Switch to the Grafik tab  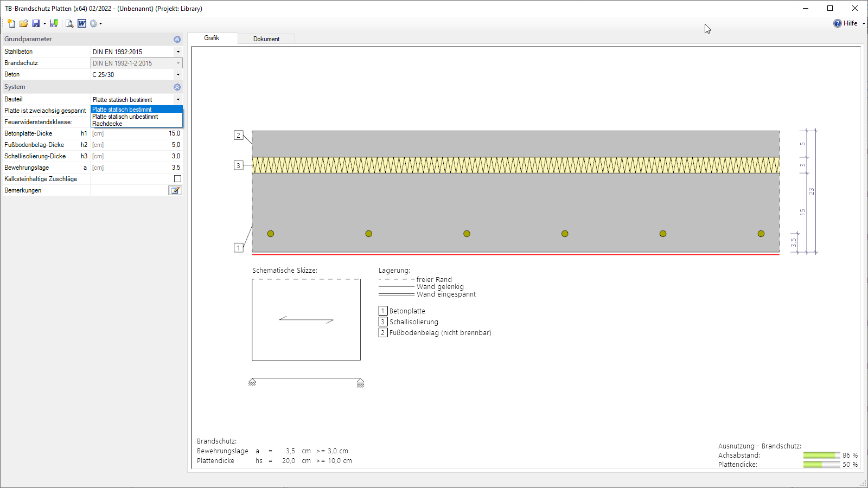[x=212, y=38]
